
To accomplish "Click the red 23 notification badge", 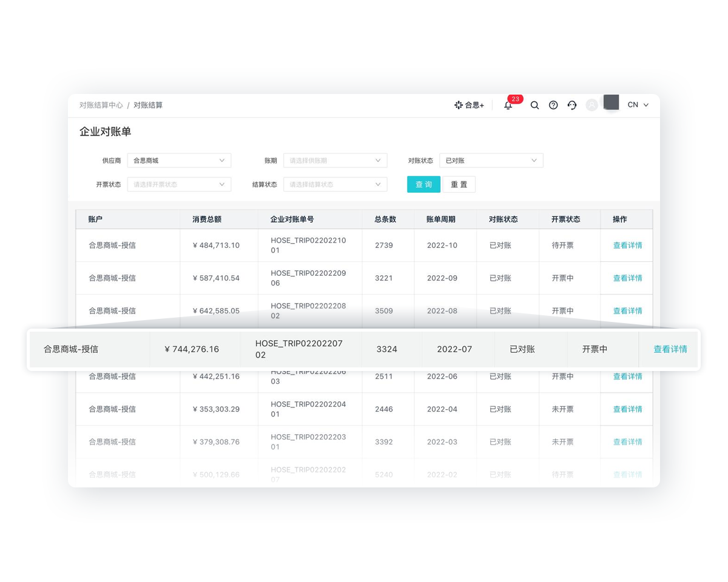I will [x=515, y=99].
